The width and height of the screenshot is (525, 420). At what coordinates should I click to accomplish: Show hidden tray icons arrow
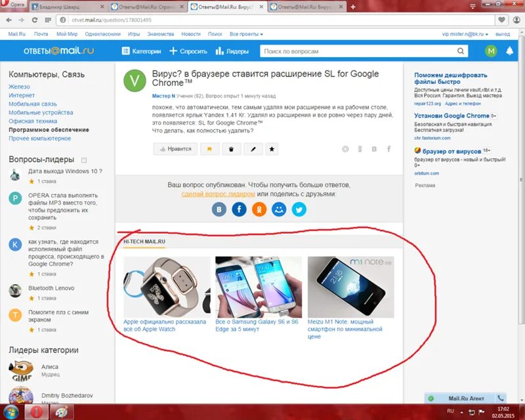click(461, 412)
